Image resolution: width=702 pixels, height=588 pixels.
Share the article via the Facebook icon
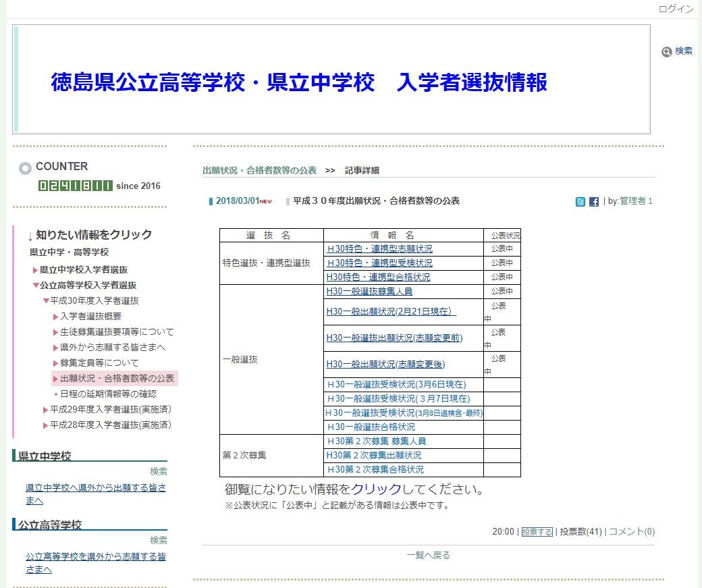[x=593, y=201]
